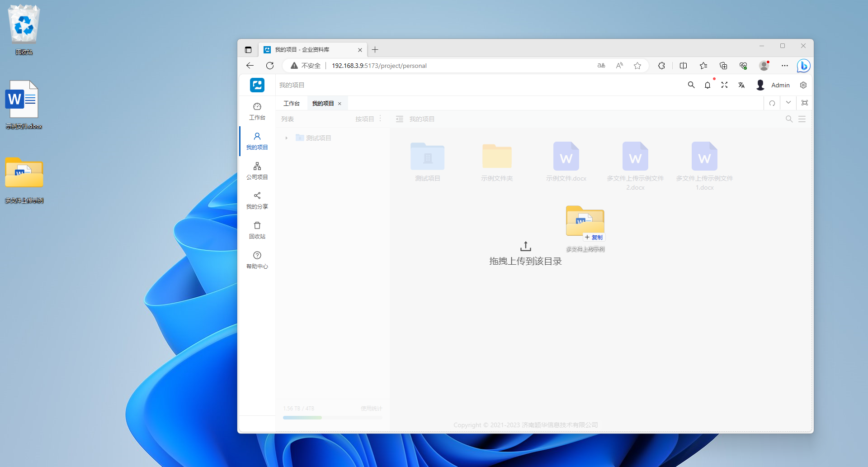Image resolution: width=868 pixels, height=467 pixels.
Task: Open the Recycle Bin on the desktop
Action: tap(24, 29)
